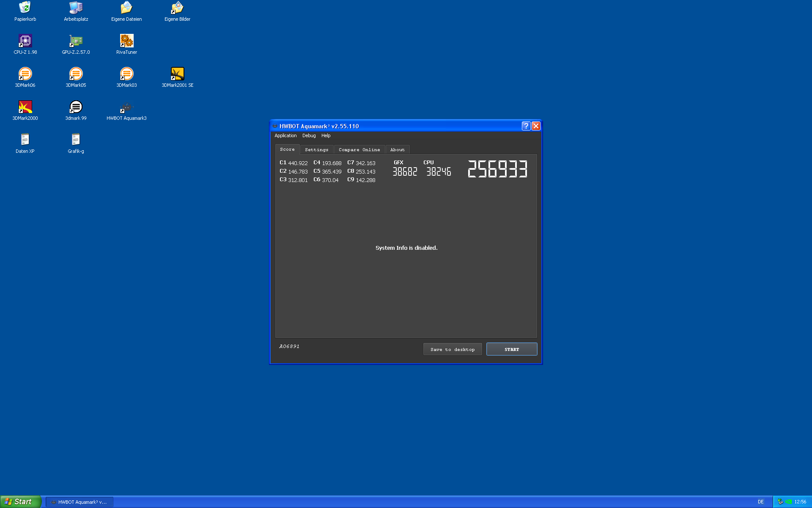The width and height of the screenshot is (812, 508).
Task: Click the help question mark title button
Action: [x=526, y=126]
